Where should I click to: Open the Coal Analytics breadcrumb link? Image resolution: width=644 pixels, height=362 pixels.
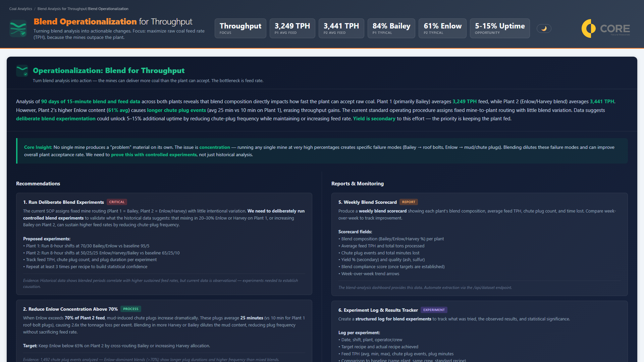(x=20, y=9)
